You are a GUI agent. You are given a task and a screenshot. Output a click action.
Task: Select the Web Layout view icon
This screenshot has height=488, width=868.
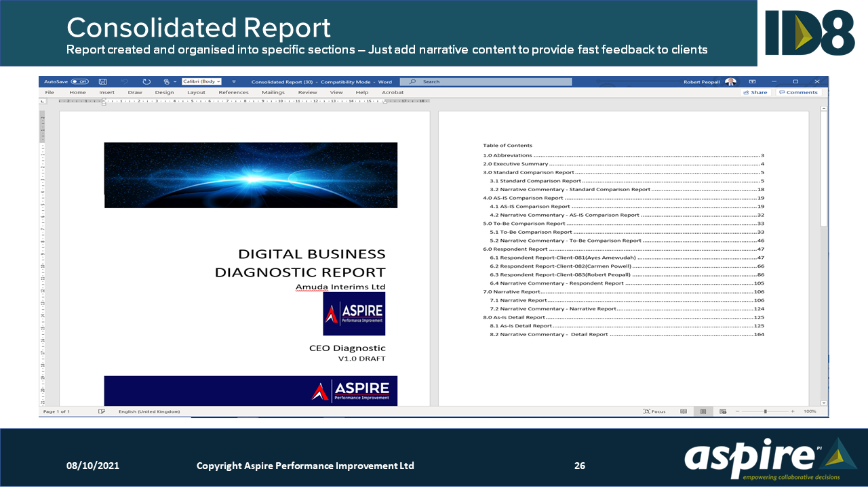pyautogui.click(x=723, y=411)
